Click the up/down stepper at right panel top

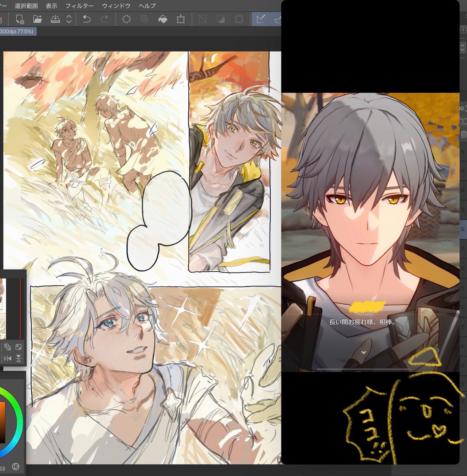pos(463,48)
